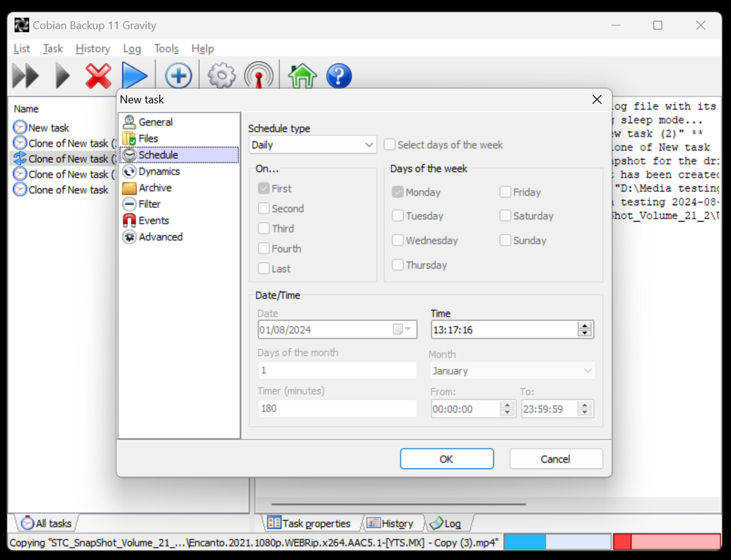731x560 pixels.
Task: Increment the Time value with the up stepper
Action: (585, 326)
